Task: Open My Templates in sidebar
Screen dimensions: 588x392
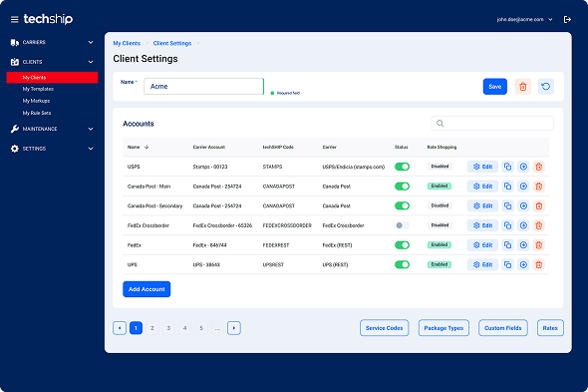Action: tap(38, 89)
